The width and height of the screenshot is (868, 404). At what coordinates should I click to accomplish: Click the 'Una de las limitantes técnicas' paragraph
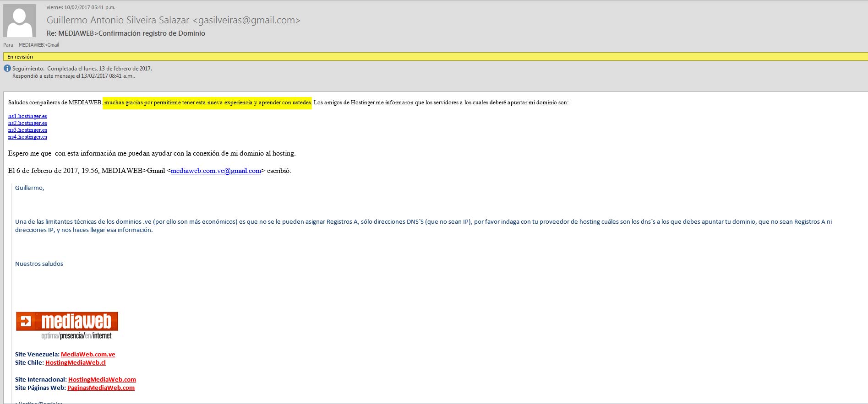click(x=424, y=226)
